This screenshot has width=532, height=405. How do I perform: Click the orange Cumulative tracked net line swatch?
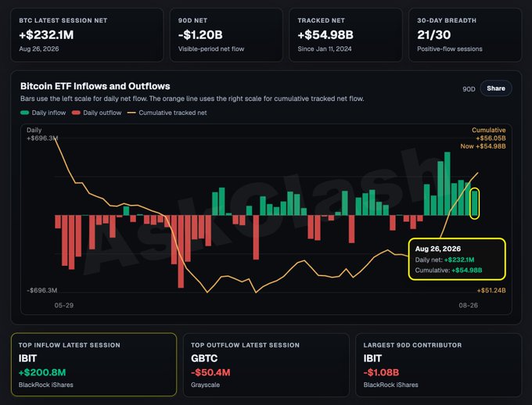click(x=131, y=113)
